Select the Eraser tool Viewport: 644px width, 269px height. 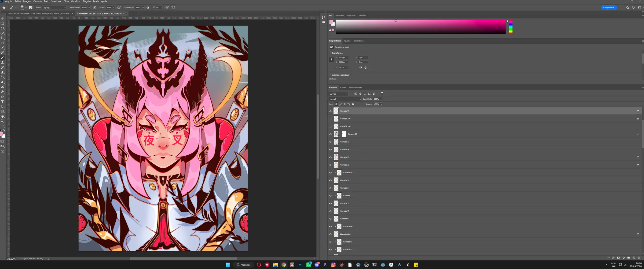pos(2,72)
